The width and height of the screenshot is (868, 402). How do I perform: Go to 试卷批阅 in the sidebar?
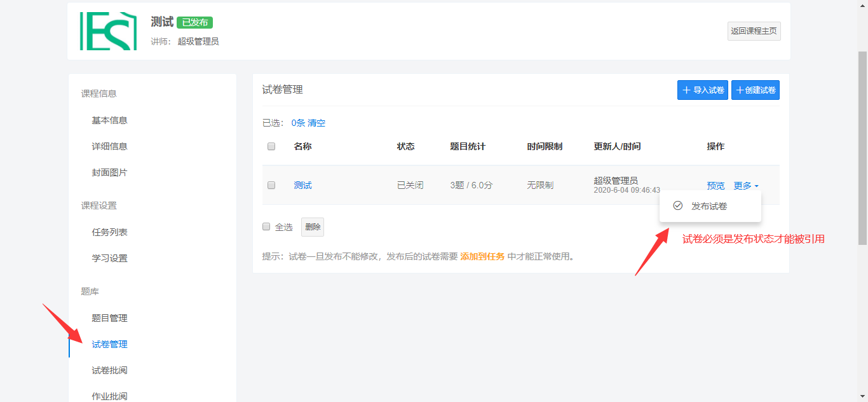tap(109, 370)
